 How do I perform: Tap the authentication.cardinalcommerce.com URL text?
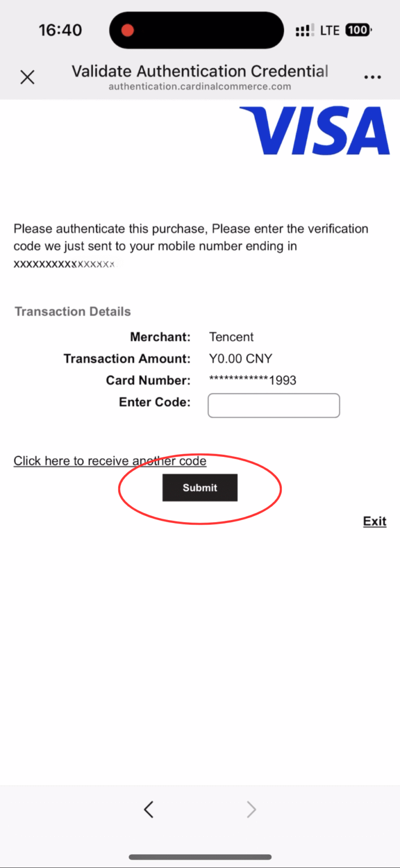coord(199,86)
